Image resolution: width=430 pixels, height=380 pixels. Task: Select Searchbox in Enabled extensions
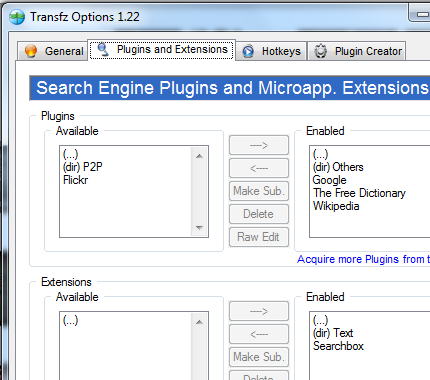tap(338, 346)
